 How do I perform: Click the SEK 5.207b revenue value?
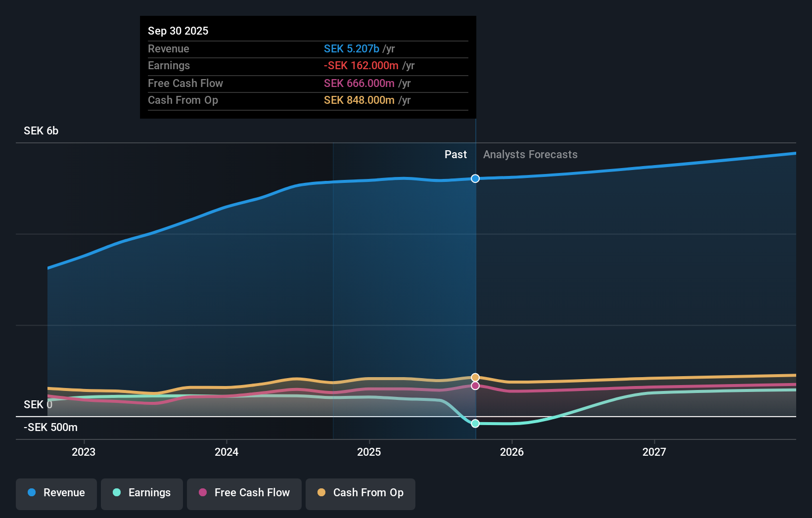pyautogui.click(x=352, y=49)
